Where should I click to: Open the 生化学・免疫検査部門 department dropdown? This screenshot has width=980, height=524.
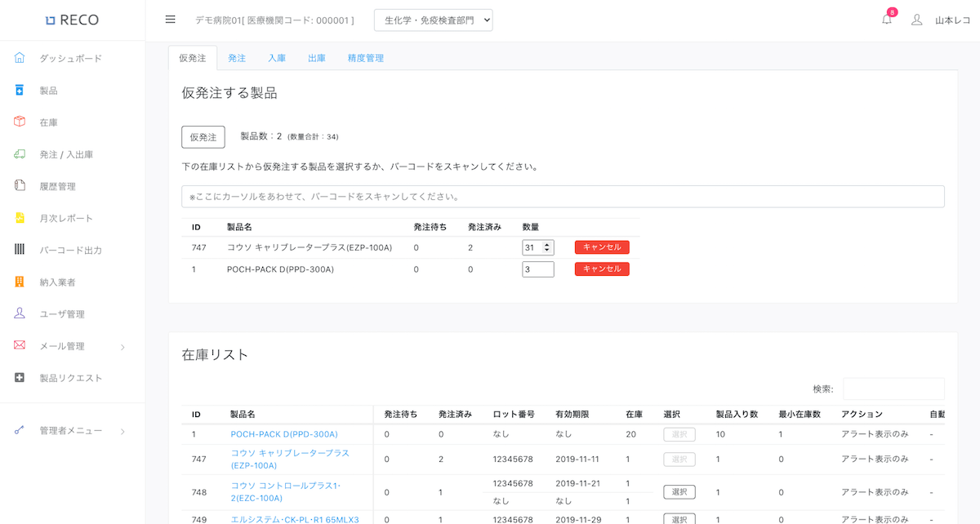pos(433,20)
